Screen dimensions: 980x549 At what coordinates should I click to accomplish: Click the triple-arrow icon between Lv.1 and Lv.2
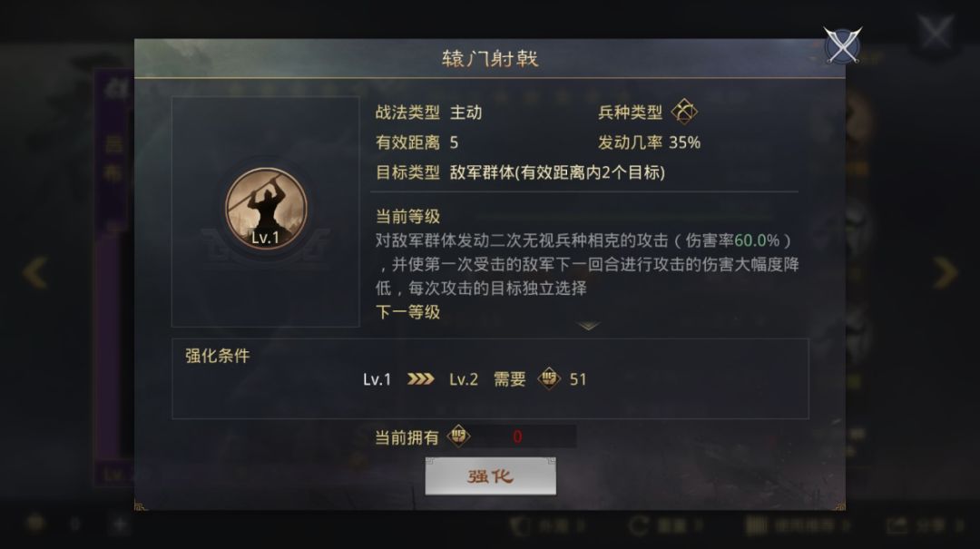(421, 379)
